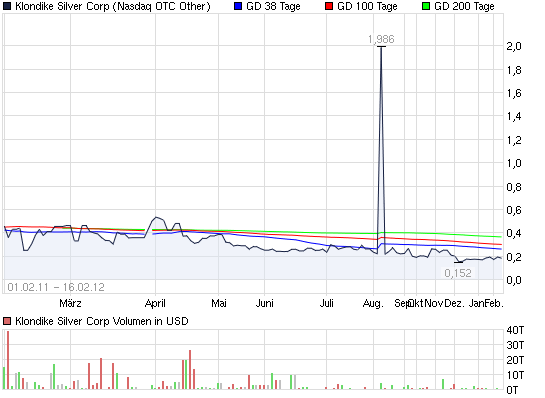Click the 'GD 100 Tage' legend label
The height and width of the screenshot is (398, 545).
click(x=367, y=7)
